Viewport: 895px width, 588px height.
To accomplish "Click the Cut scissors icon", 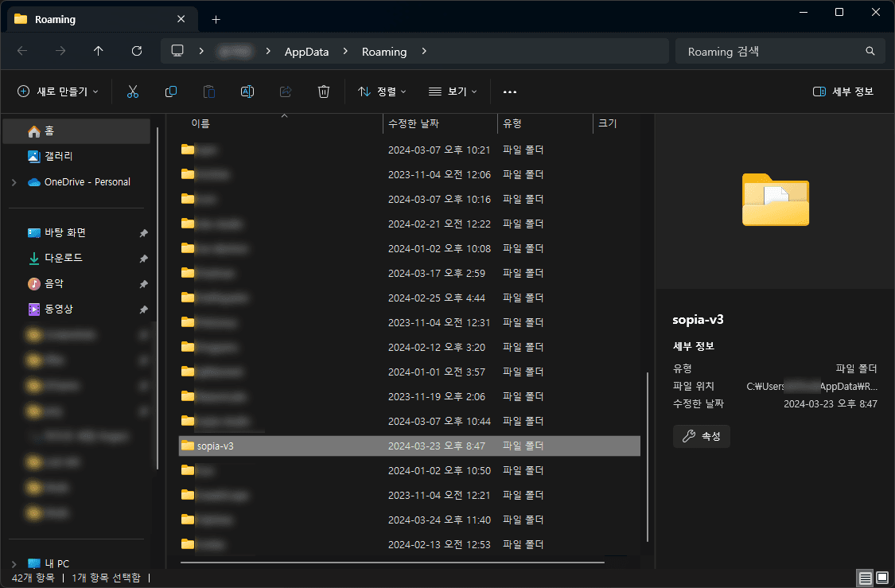I will pos(133,92).
